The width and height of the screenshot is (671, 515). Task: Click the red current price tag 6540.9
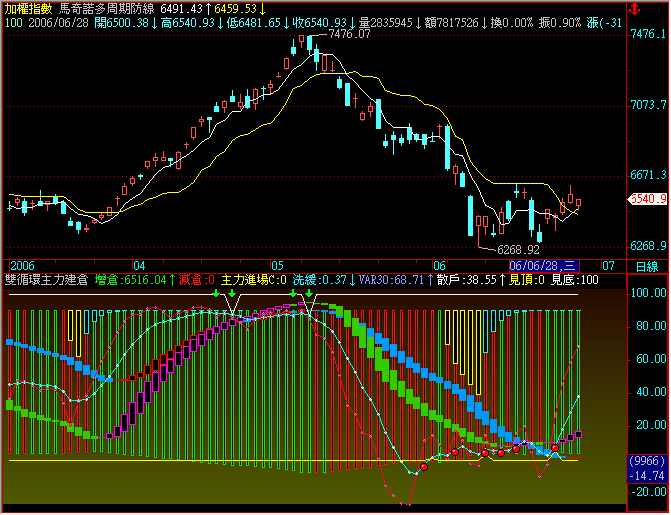(x=647, y=199)
